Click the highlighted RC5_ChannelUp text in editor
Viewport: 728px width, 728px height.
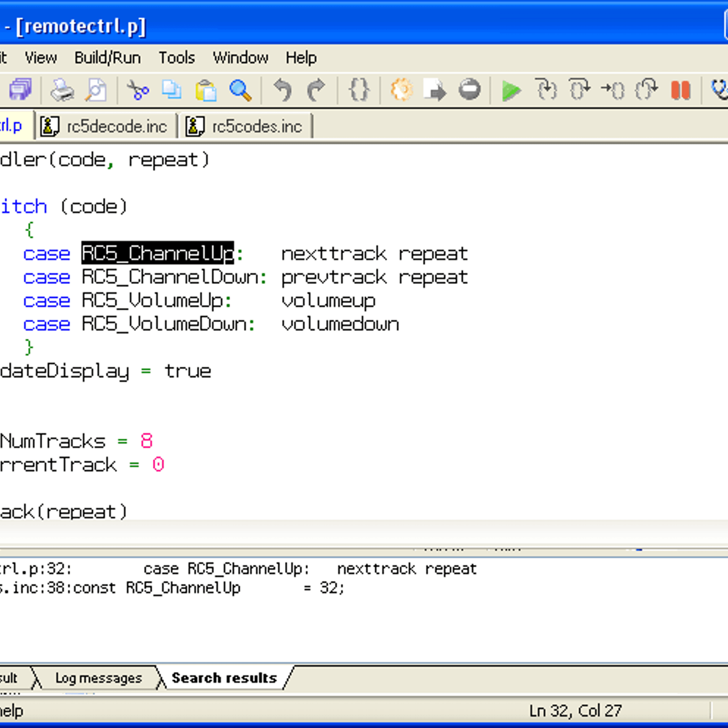(x=157, y=253)
